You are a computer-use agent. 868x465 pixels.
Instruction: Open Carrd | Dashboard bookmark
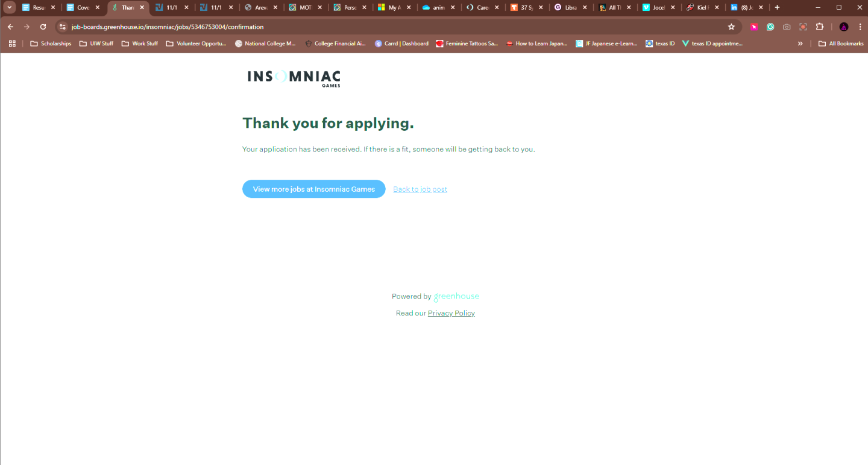pos(401,43)
